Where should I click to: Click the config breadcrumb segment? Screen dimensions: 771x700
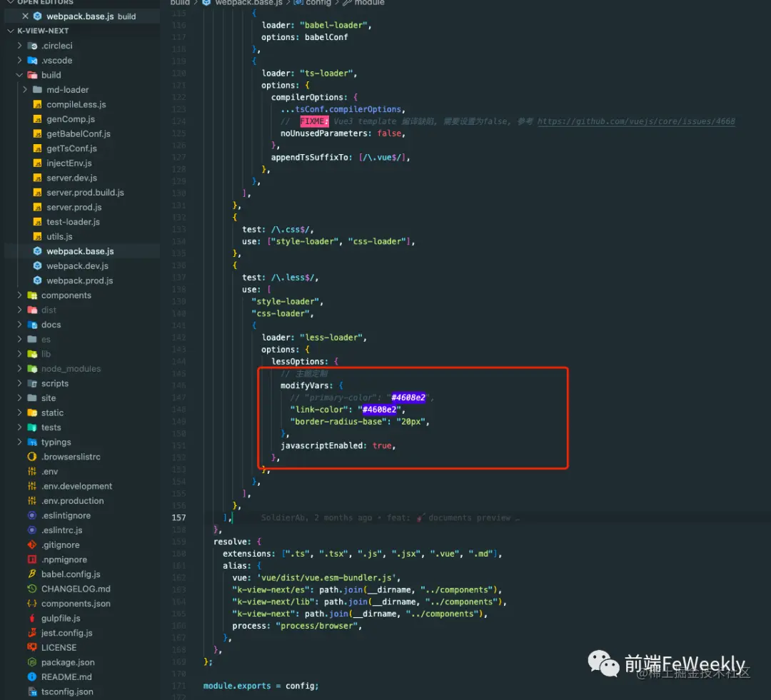[318, 3]
